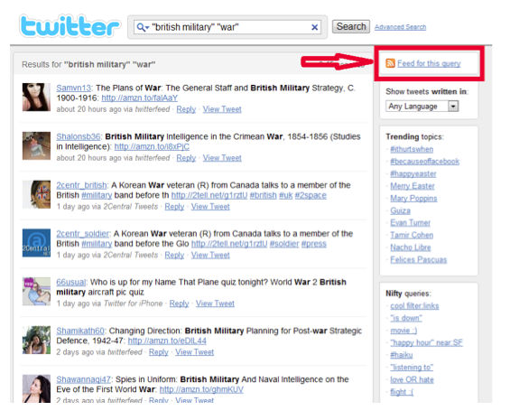Open the 2centr_soldier username link
Screen dimensions: 510x420
tap(83, 234)
